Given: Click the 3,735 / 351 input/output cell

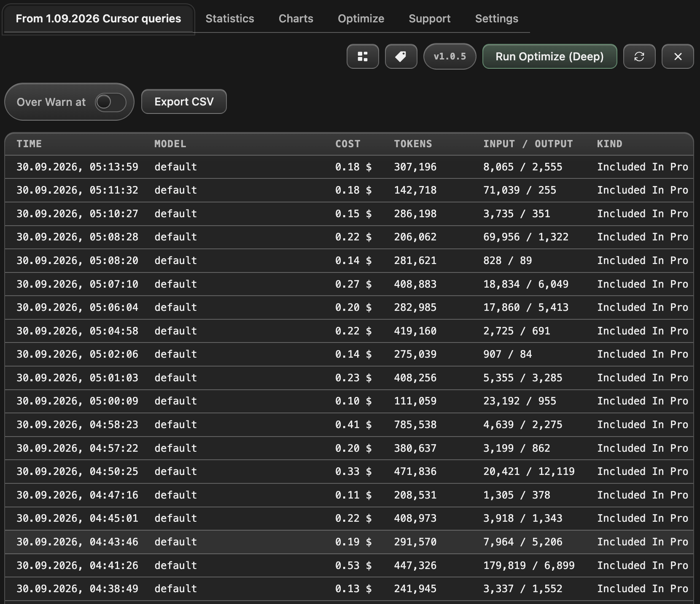Looking at the screenshot, I should [x=517, y=214].
